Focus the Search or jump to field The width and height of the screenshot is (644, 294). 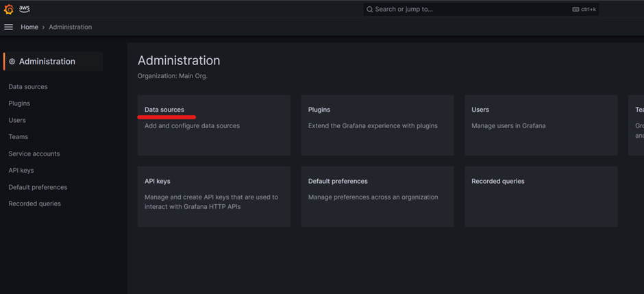(x=481, y=10)
